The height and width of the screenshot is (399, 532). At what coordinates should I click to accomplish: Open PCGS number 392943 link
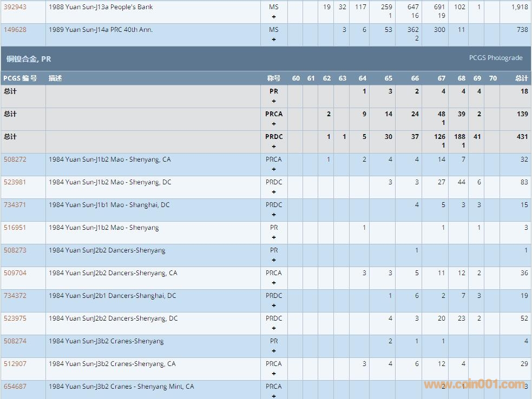[x=15, y=7]
